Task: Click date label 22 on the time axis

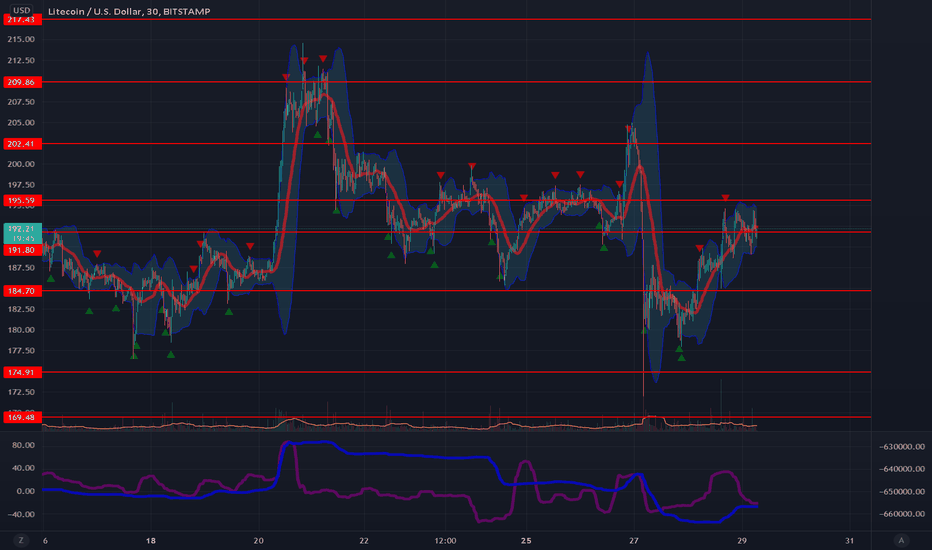Action: pos(364,540)
